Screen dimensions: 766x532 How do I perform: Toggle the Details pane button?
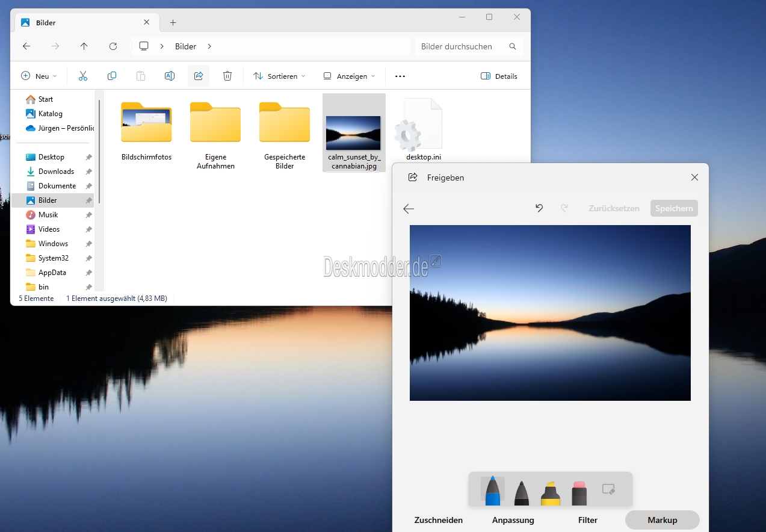[499, 76]
